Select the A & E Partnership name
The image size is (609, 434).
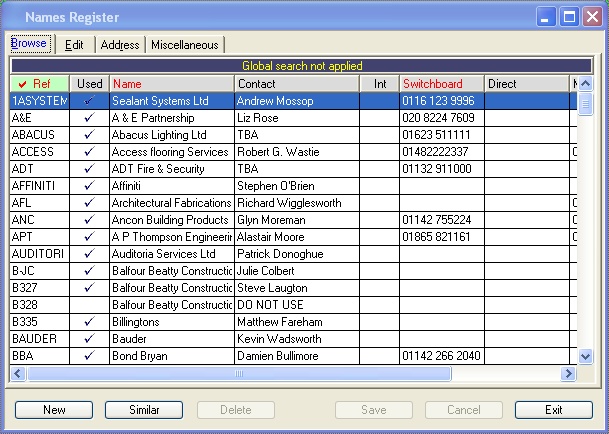[153, 118]
